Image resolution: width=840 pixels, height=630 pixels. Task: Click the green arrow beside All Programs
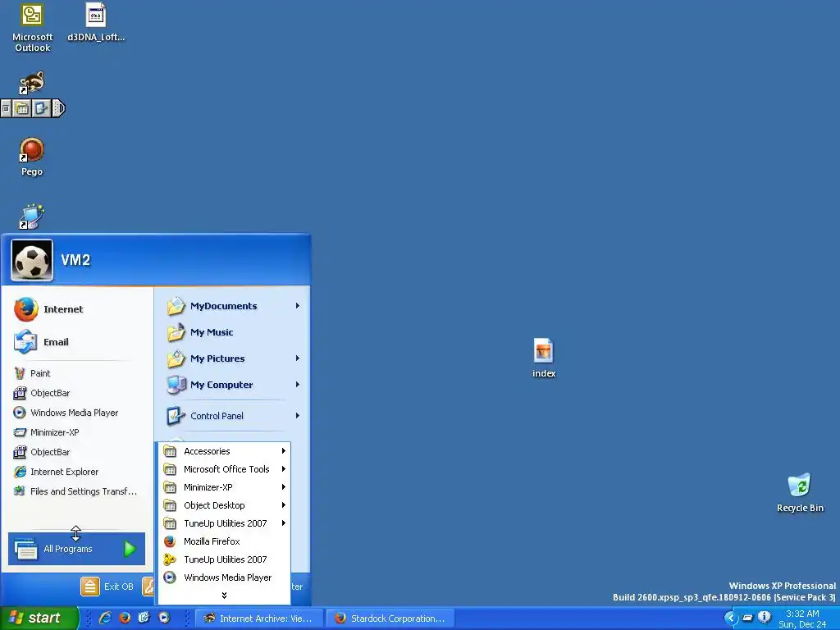click(130, 549)
